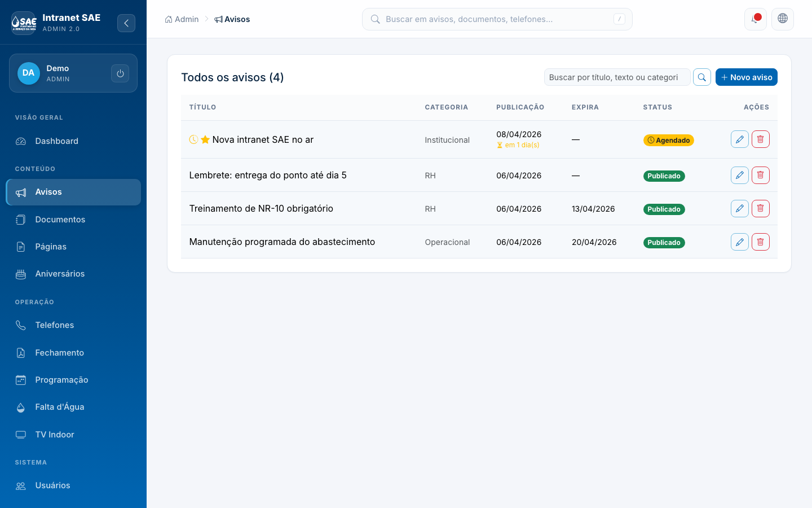Click the 'Todos os avisos (4)' heading

[232, 77]
